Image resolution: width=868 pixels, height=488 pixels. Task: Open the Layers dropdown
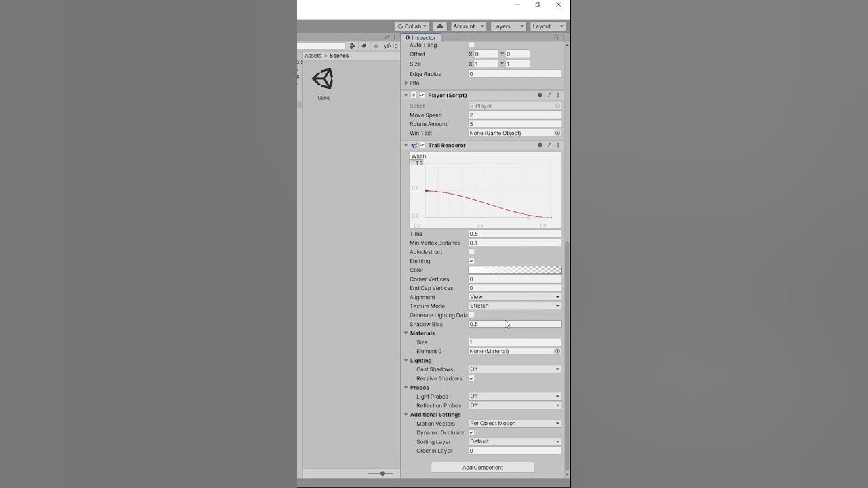508,26
